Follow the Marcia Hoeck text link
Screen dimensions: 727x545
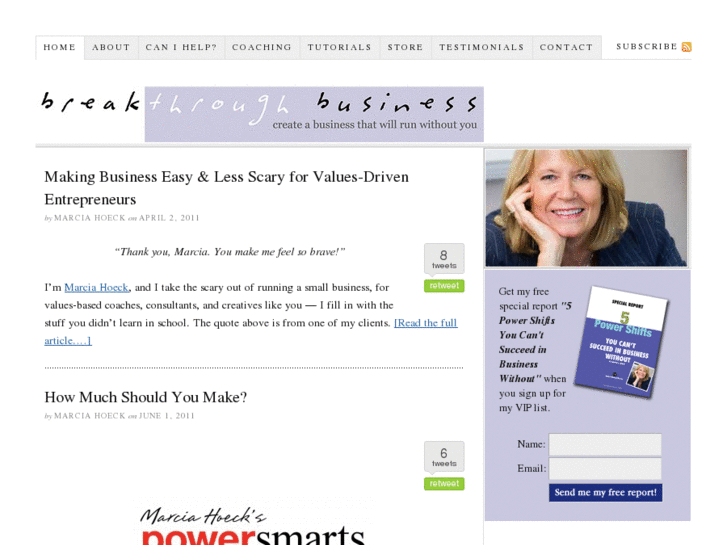click(x=96, y=288)
